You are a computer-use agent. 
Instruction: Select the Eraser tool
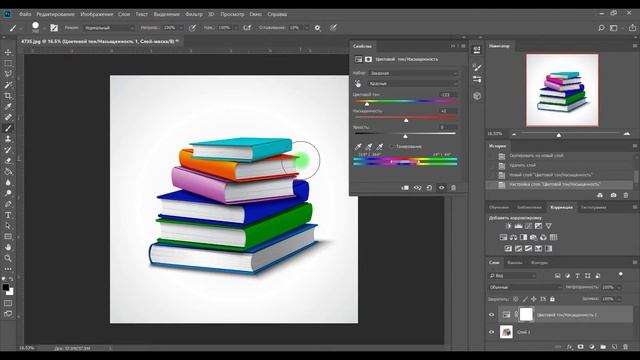8,160
